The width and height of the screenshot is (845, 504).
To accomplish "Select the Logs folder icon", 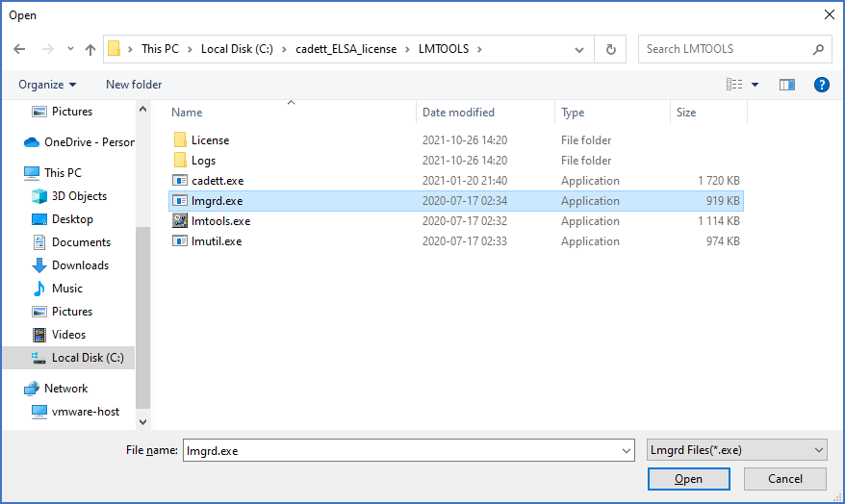I will [x=180, y=160].
